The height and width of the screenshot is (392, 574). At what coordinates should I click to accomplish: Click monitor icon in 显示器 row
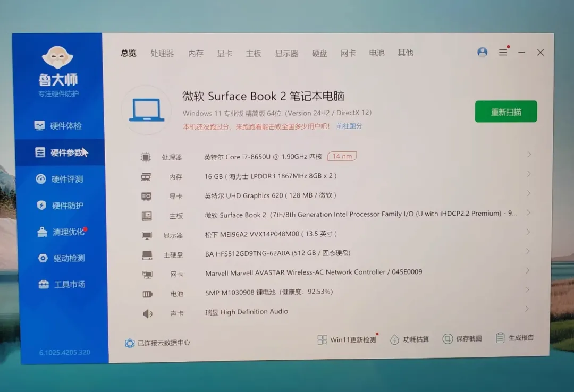(147, 235)
